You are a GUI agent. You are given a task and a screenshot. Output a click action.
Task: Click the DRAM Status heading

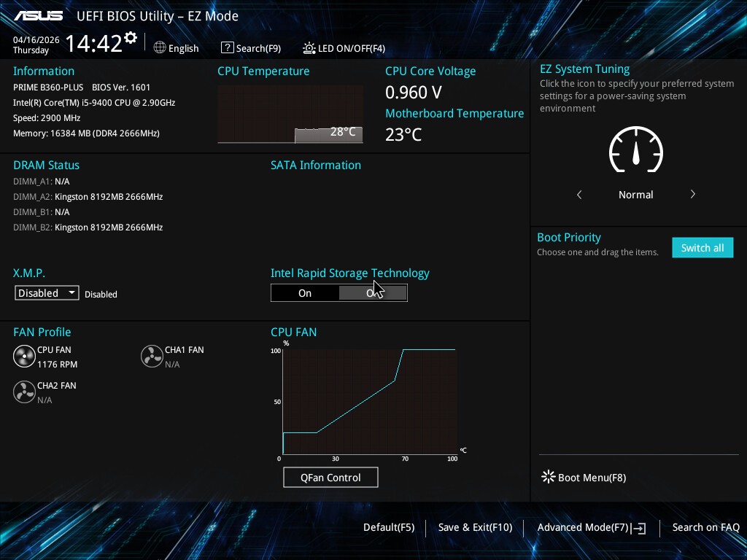[x=46, y=166]
